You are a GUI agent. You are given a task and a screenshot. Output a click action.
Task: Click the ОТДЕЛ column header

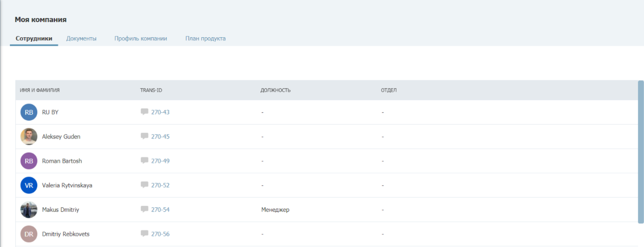pos(389,90)
